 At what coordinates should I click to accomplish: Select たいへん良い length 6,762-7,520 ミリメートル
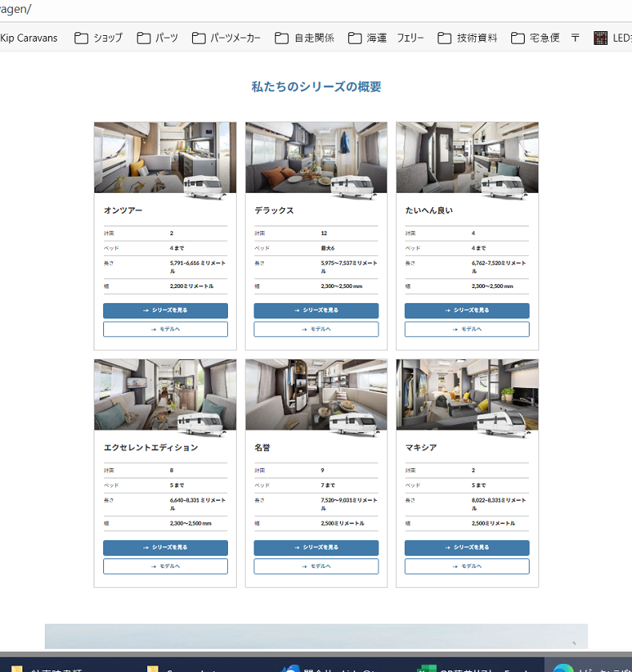498,267
